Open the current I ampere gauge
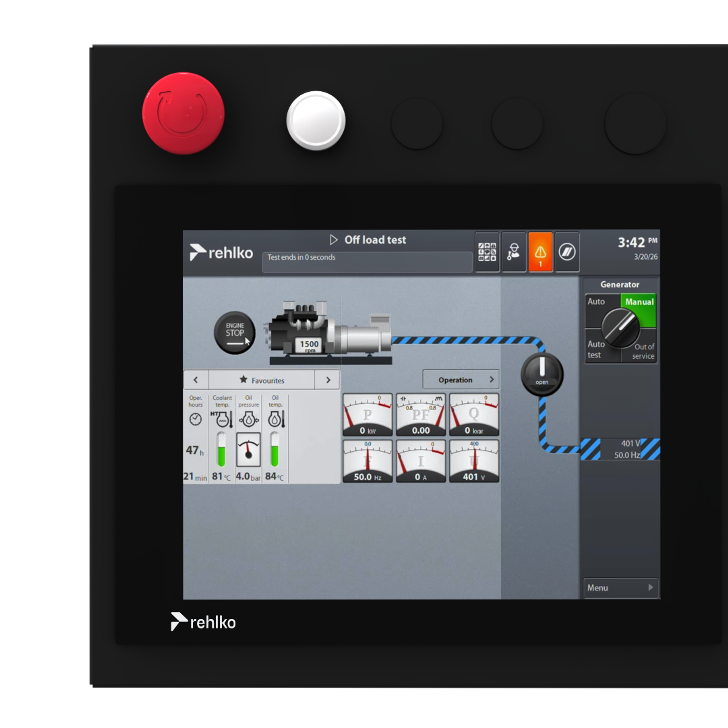The image size is (728, 728). [421, 461]
